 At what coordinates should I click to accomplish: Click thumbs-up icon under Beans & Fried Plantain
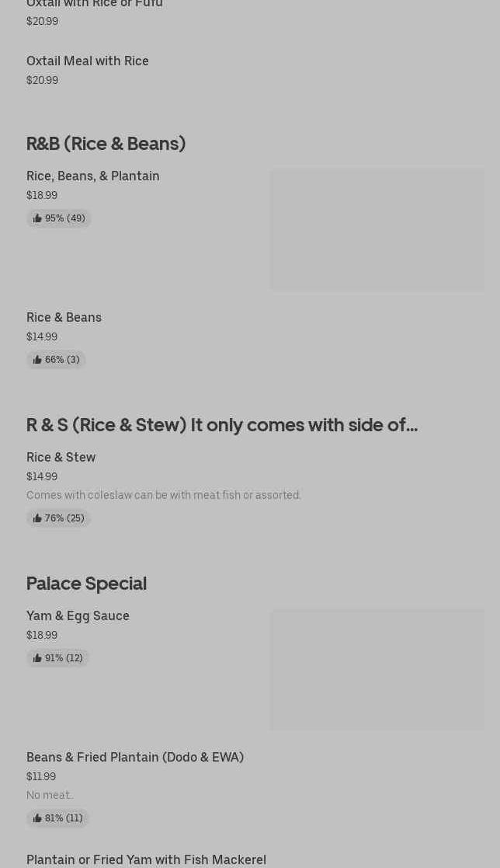click(37, 818)
